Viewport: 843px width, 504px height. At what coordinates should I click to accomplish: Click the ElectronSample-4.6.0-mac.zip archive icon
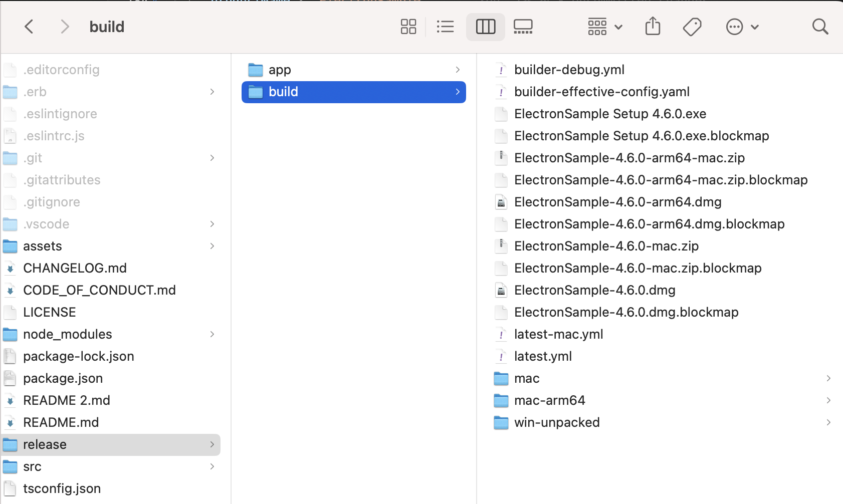[501, 246]
